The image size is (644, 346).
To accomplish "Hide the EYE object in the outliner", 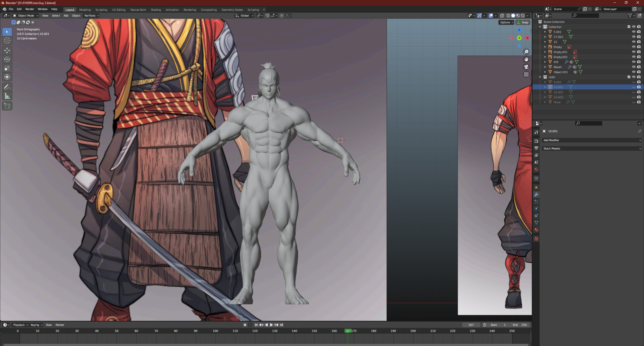I will [634, 62].
